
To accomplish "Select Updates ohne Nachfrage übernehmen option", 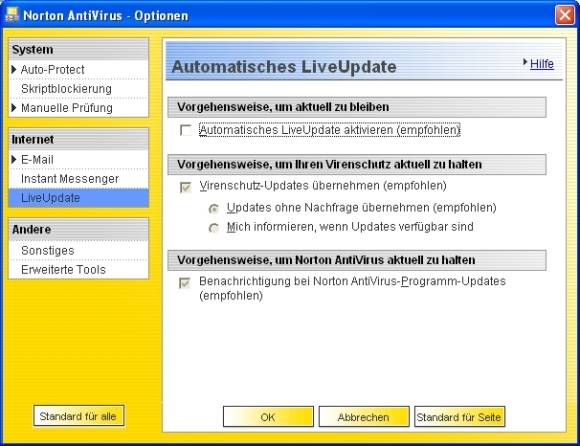I will [214, 209].
